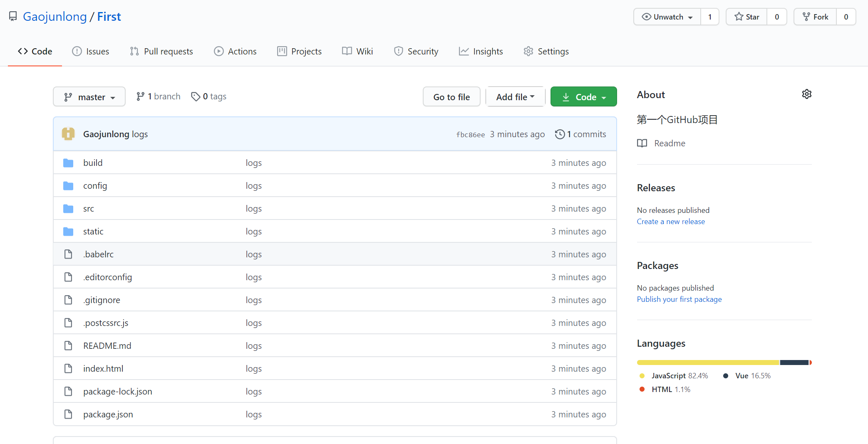The width and height of the screenshot is (868, 444).
Task: Click the star count 0
Action: coord(777,17)
